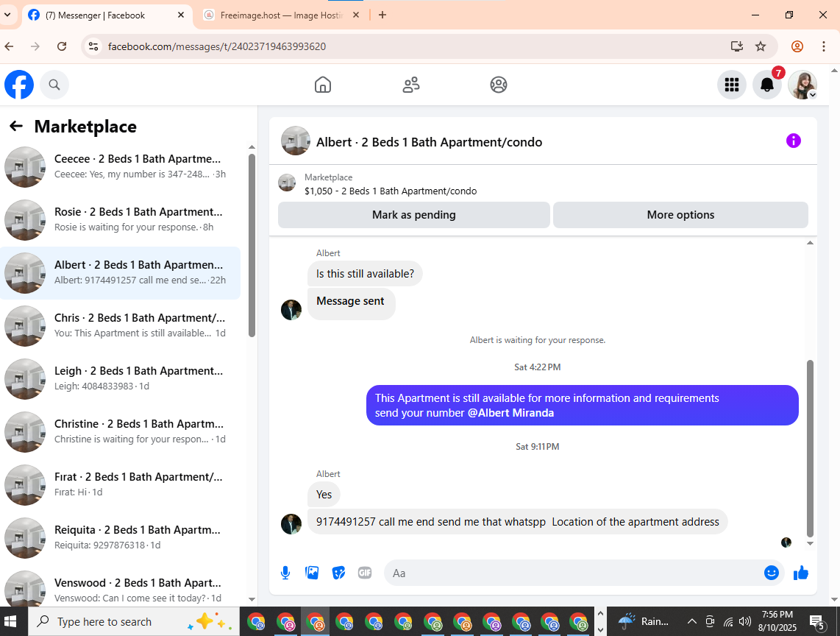Open the Chrome profile icon
This screenshot has width=840, height=636.
point(797,46)
